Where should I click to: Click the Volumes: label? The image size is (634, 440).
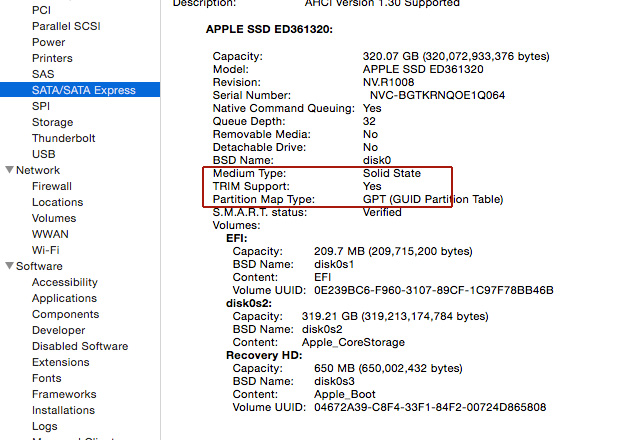pos(237,225)
